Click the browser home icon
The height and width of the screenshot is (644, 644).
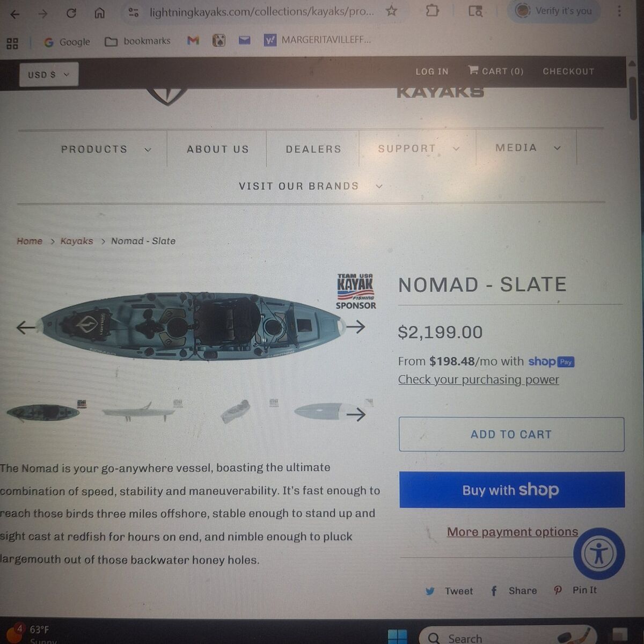pos(99,13)
